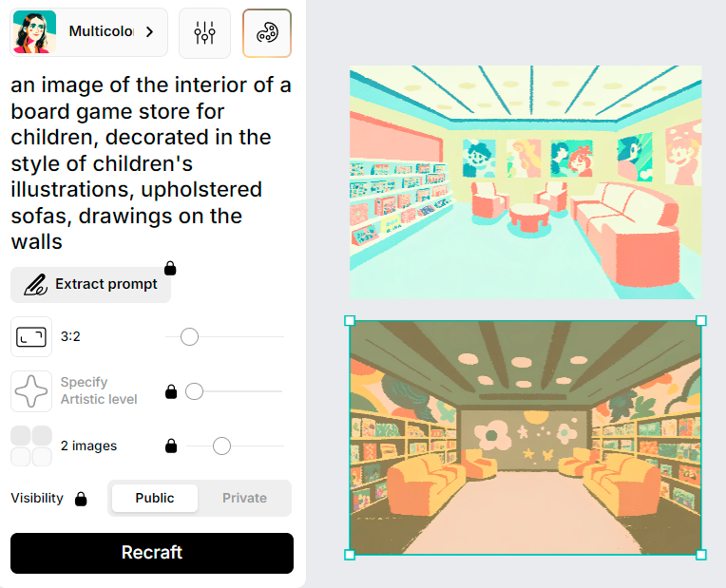Image resolution: width=726 pixels, height=588 pixels.
Task: Click the Extract prompt button
Action: click(91, 285)
